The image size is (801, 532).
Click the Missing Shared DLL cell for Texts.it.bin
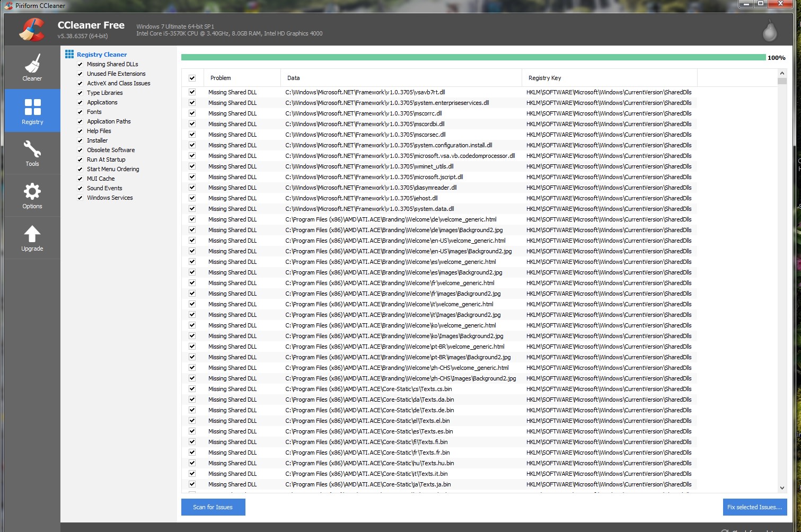pyautogui.click(x=232, y=474)
